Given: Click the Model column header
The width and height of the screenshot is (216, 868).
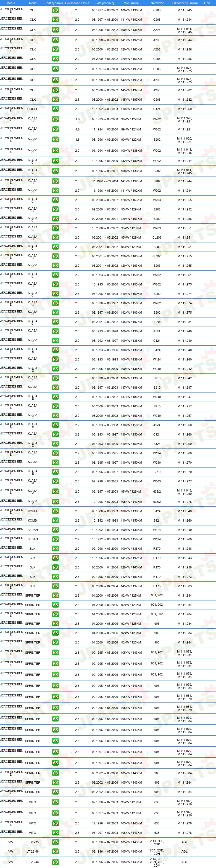Looking at the screenshot, I should point(33,3).
